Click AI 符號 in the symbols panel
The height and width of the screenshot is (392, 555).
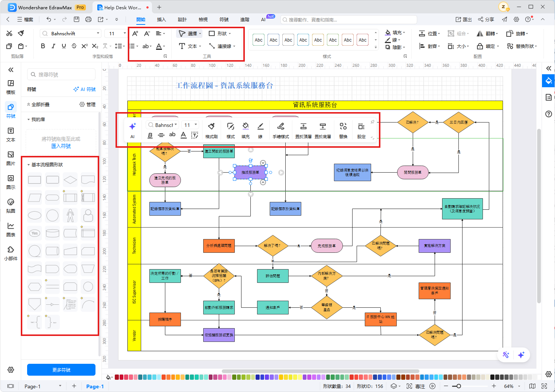pyautogui.click(x=84, y=89)
